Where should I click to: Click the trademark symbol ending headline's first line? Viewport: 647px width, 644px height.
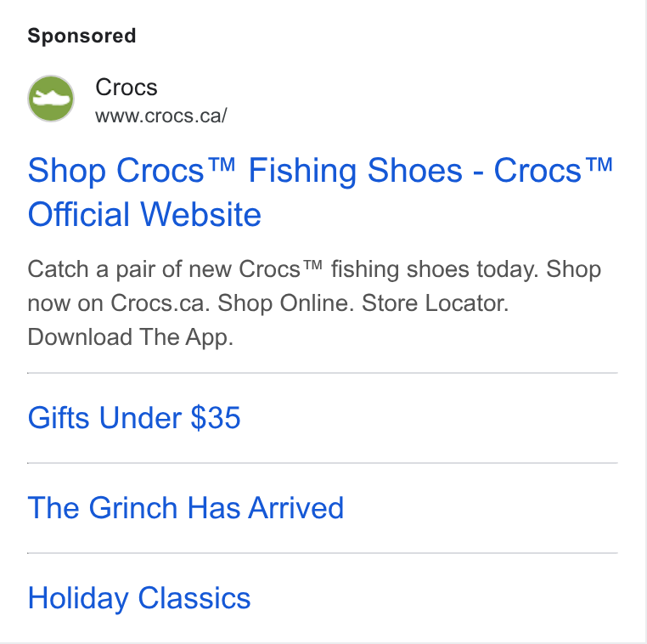click(599, 164)
